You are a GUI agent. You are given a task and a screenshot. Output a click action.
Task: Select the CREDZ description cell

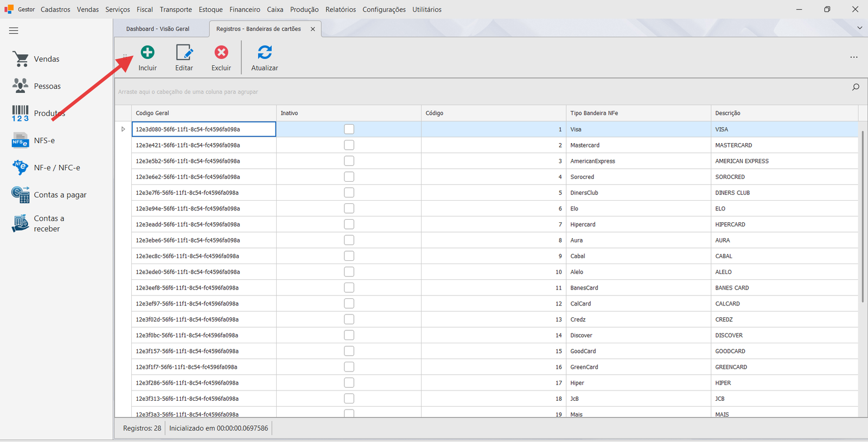point(784,319)
